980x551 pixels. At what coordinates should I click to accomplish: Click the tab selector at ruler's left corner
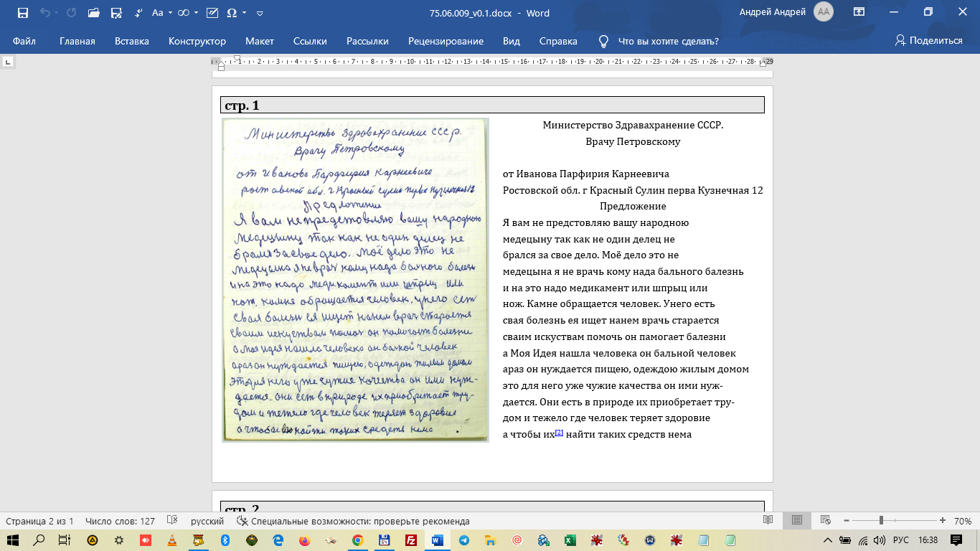(8, 62)
